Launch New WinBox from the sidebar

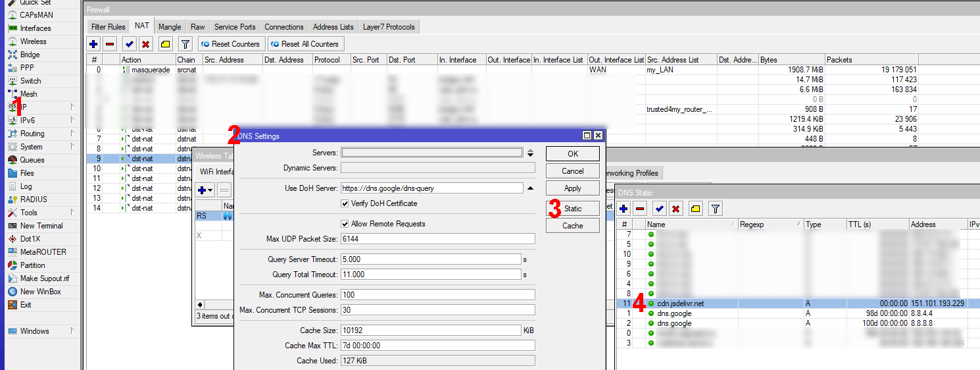point(41,292)
